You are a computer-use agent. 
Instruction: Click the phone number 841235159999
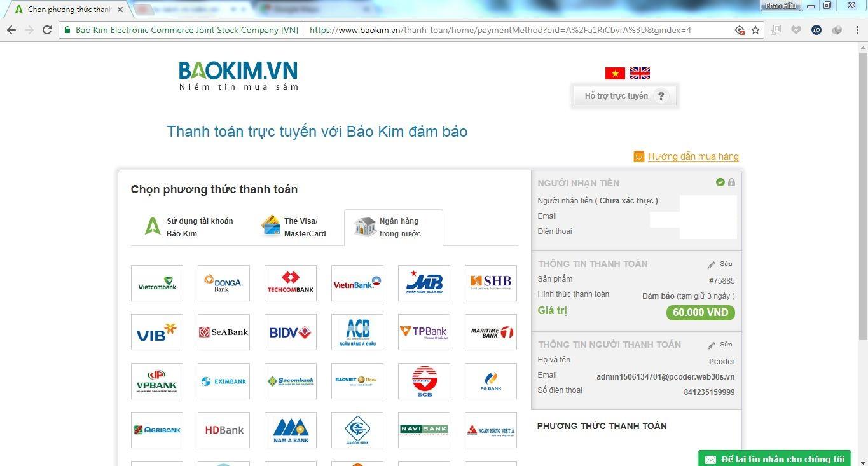pyautogui.click(x=709, y=392)
